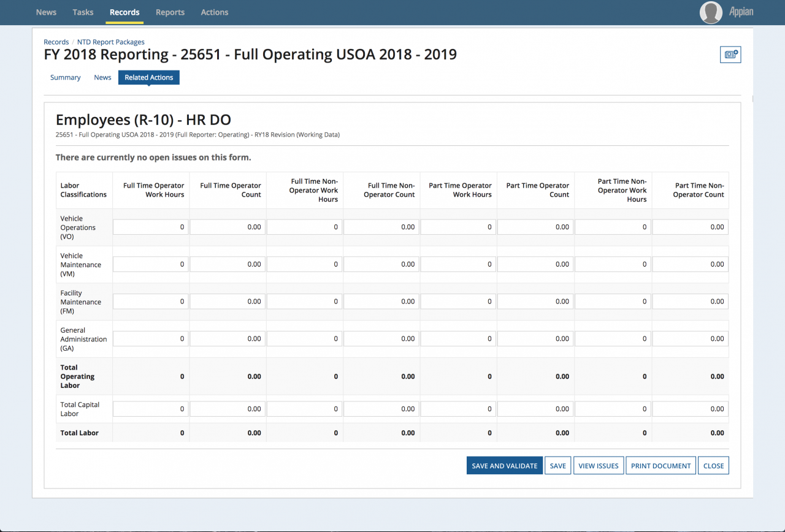Viewport: 785px width, 532px height.
Task: Edit Vehicle Operations Part Time Operator Count
Action: pos(536,227)
